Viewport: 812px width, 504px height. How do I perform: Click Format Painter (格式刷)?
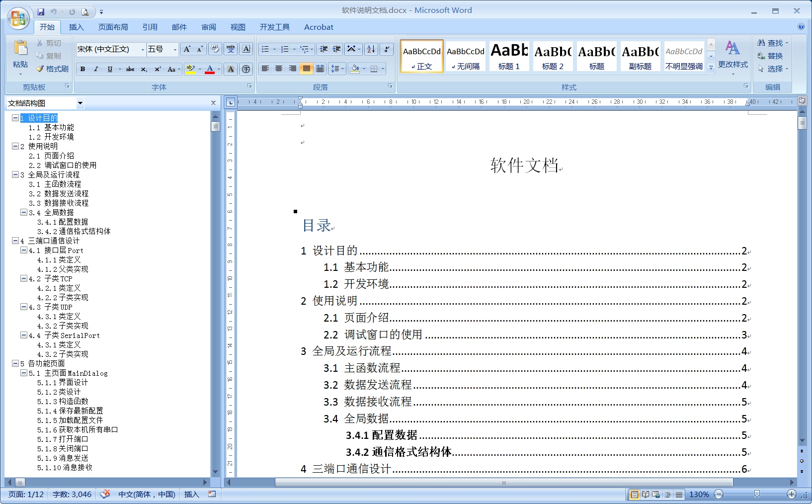pos(52,69)
